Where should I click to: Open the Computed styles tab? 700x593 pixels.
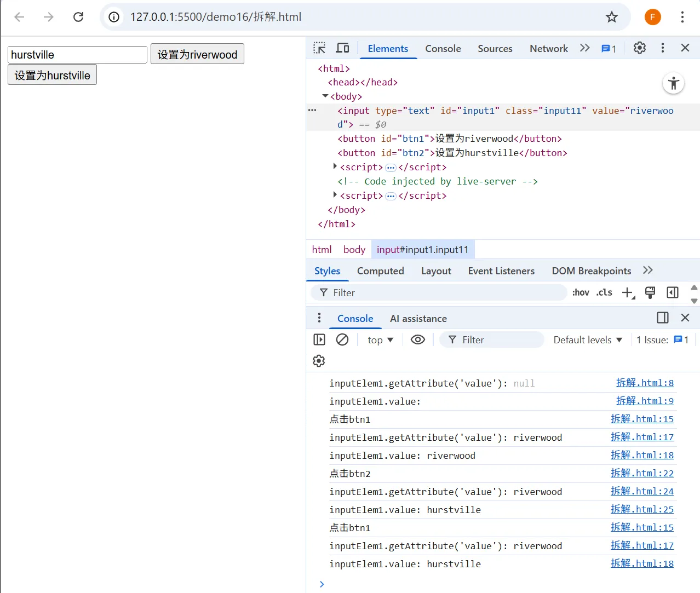[x=380, y=271]
